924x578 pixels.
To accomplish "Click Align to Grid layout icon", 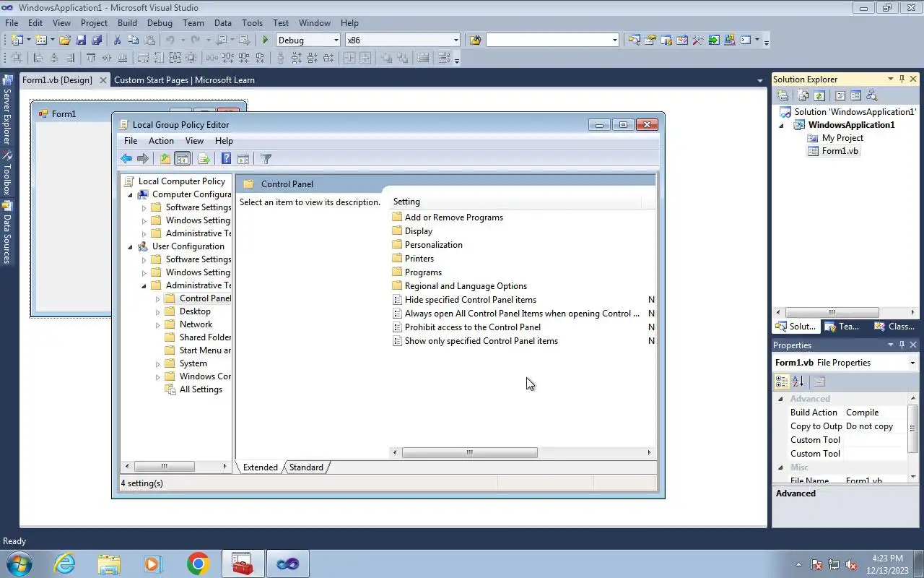I will pyautogui.click(x=17, y=59).
